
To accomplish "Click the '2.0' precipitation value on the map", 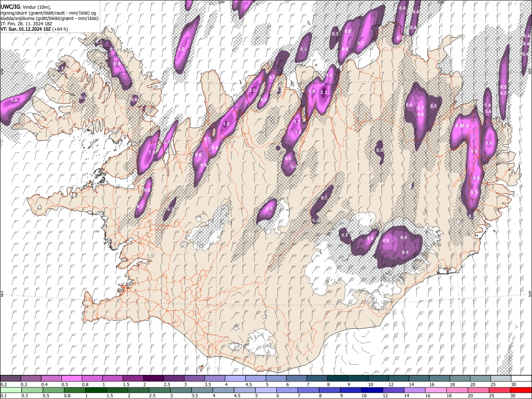I will [252, 91].
